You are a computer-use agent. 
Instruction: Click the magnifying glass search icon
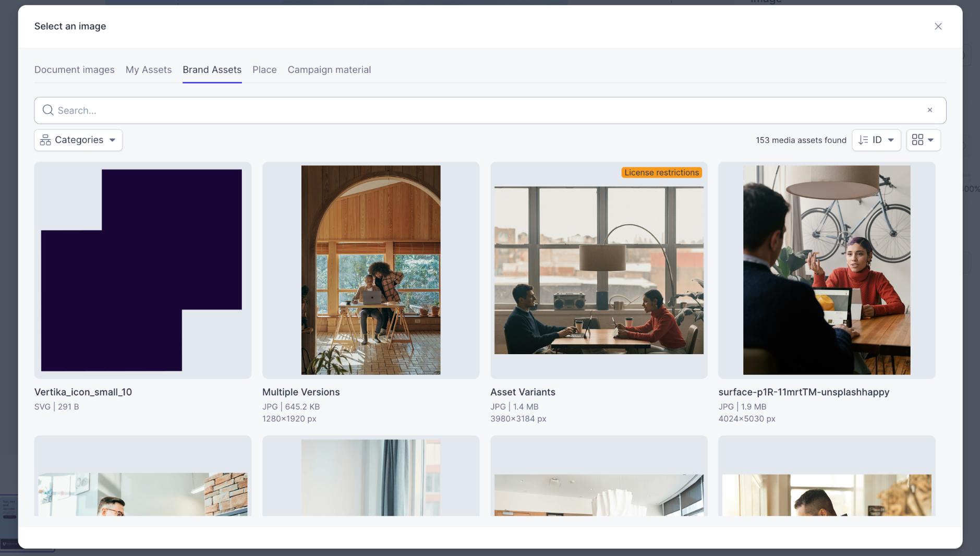(48, 110)
